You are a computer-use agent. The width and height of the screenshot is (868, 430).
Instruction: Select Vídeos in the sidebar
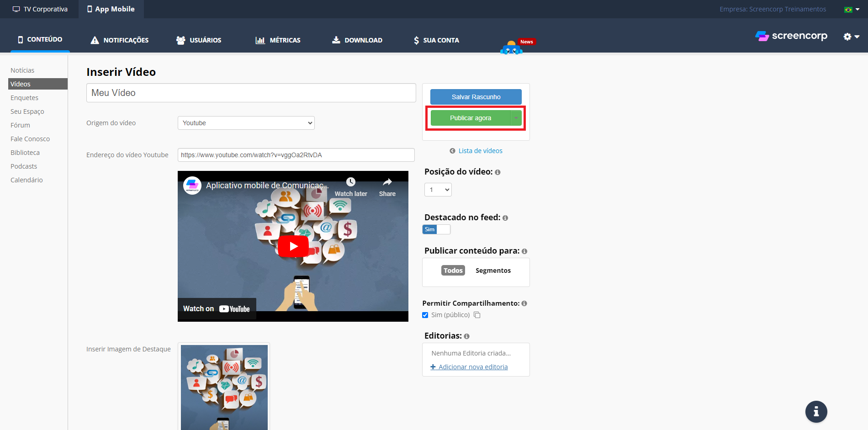coord(38,84)
